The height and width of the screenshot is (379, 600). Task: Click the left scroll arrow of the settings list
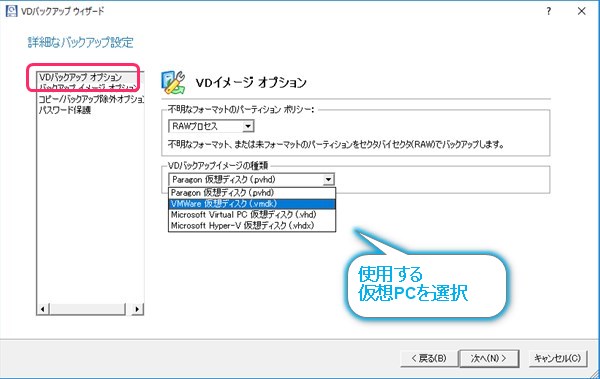coord(43,309)
